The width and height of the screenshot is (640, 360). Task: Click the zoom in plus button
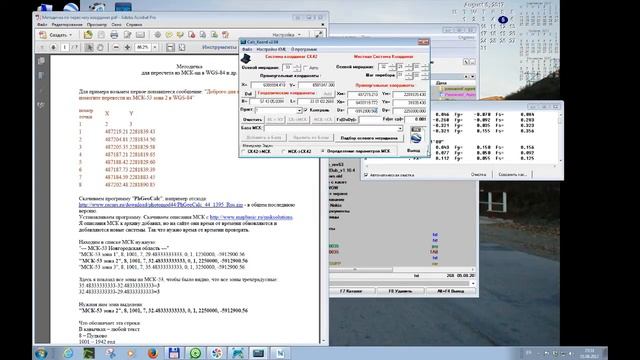click(x=127, y=48)
